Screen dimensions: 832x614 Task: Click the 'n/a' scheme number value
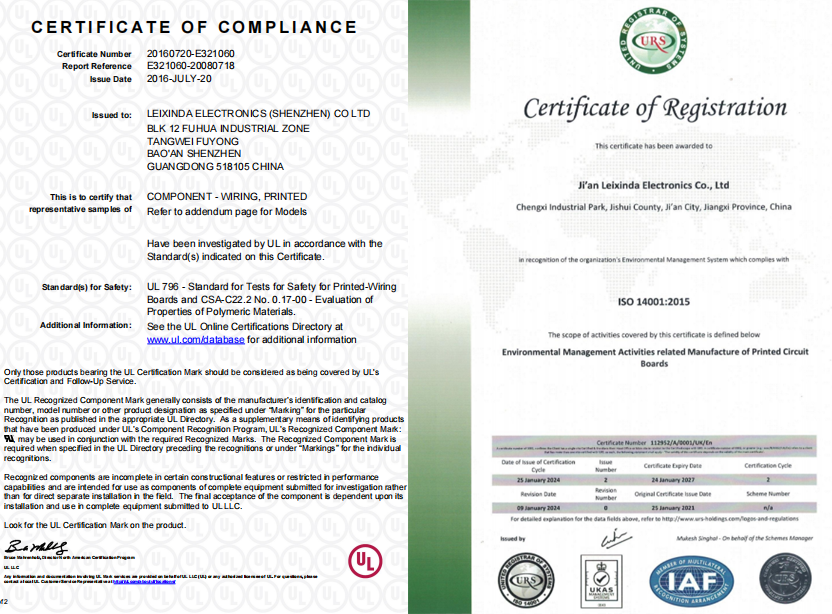tap(768, 508)
